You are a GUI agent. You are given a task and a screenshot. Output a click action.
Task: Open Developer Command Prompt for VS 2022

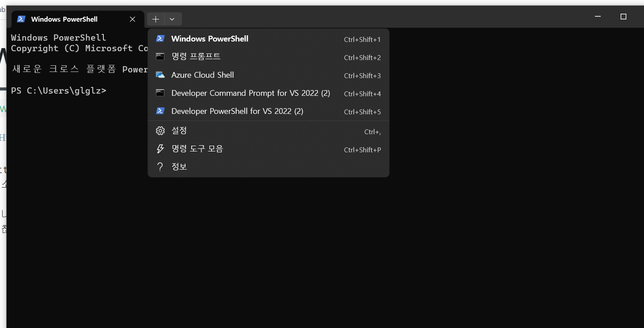(x=269, y=93)
